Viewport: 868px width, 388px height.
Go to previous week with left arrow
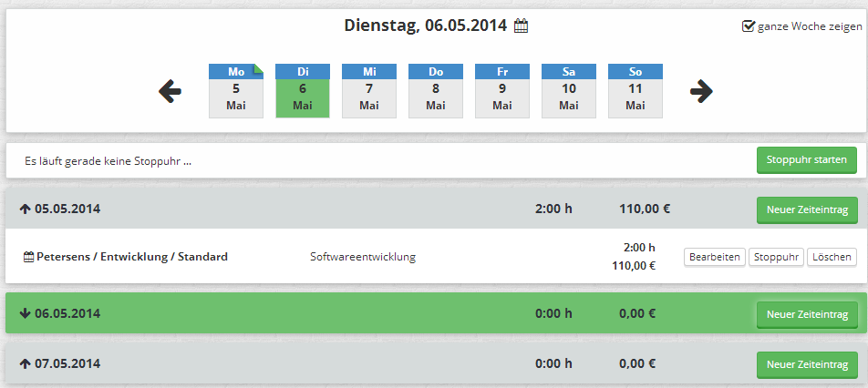click(170, 91)
